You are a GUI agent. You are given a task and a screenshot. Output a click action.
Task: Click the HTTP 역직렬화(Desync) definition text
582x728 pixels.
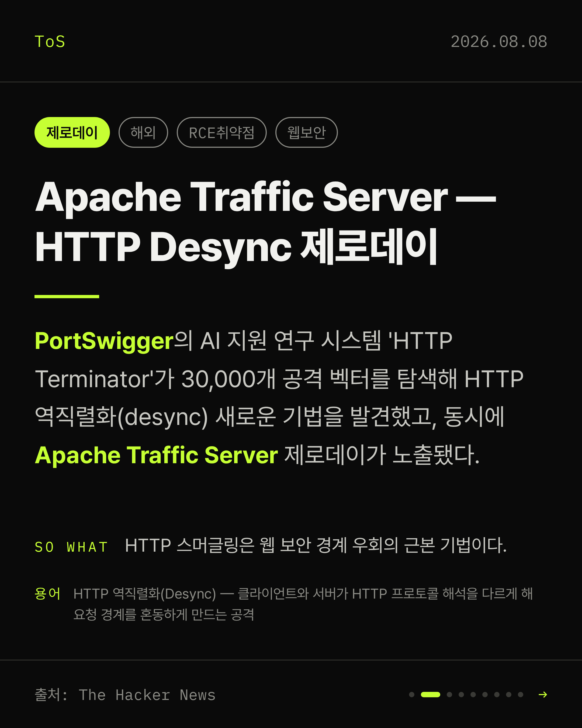pos(303,604)
